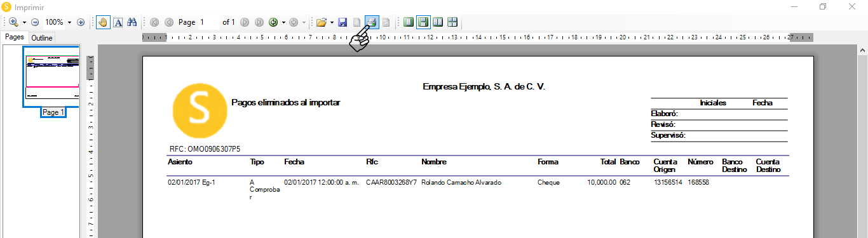The width and height of the screenshot is (868, 238).
Task: Restore the Imprimir window size
Action: (x=823, y=6)
